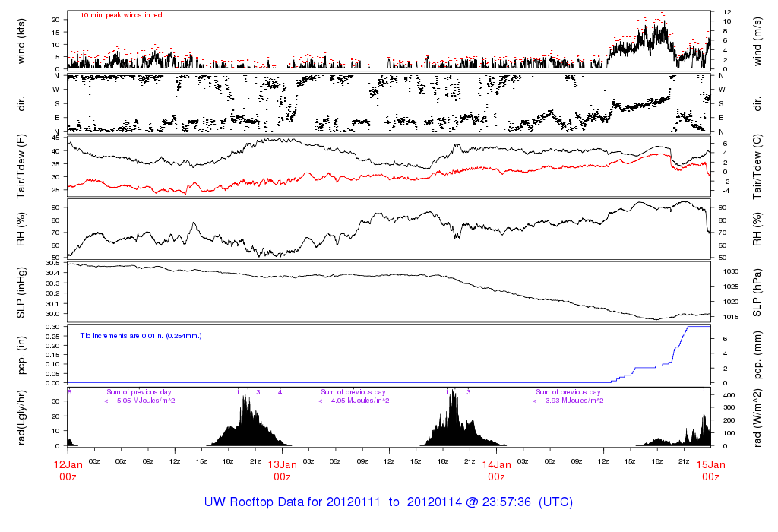Click the 30.5 tick on the SLP inHg axis
This screenshot has height=532, width=778.
(x=52, y=262)
